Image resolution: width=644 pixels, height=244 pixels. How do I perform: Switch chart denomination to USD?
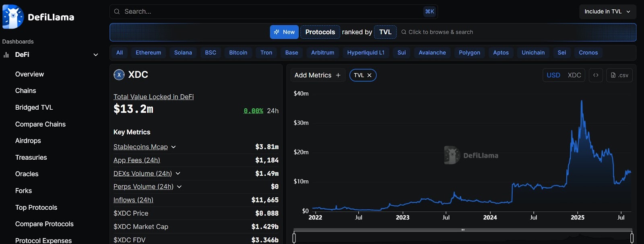[553, 75]
